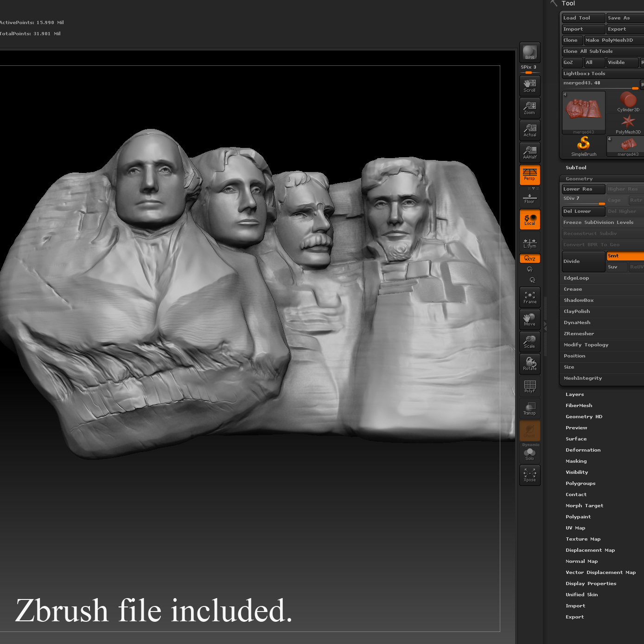This screenshot has height=644, width=644.
Task: Click the Divide button
Action: pos(583,261)
